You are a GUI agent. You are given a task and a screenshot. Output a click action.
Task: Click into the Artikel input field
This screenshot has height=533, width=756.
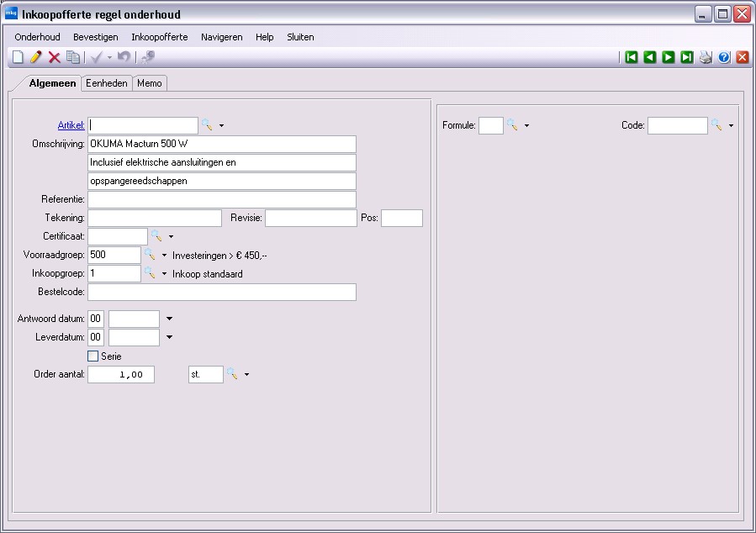click(x=143, y=125)
